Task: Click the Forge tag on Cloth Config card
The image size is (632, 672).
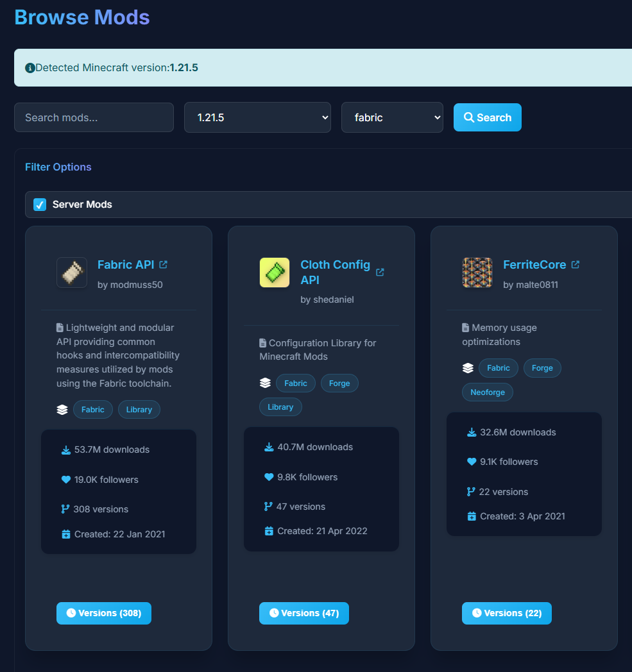Action: click(339, 383)
